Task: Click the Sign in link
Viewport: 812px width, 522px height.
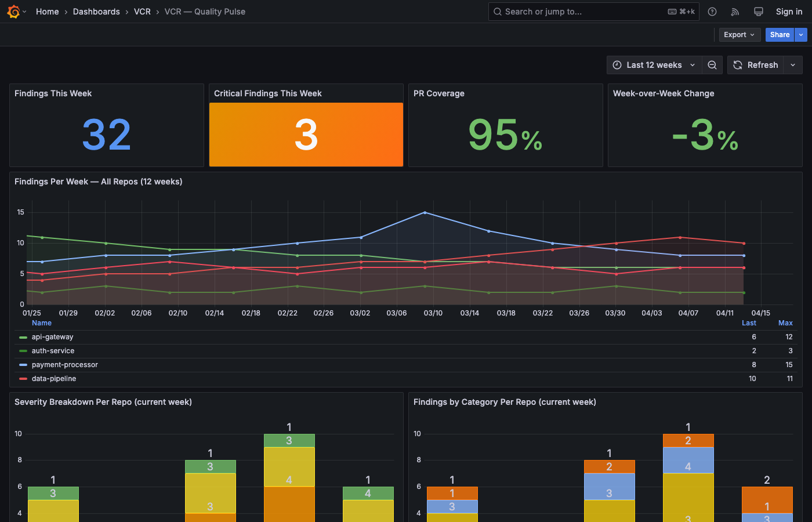Action: pos(789,12)
